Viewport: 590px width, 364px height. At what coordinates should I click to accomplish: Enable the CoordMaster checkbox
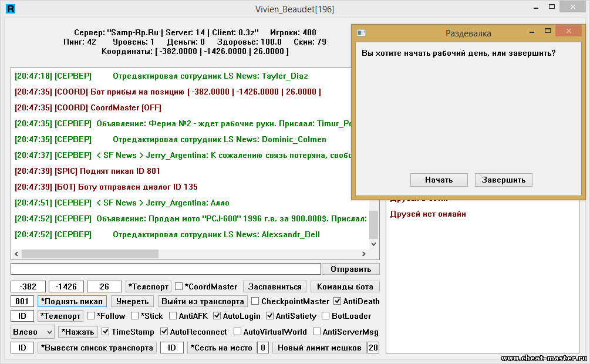click(179, 287)
